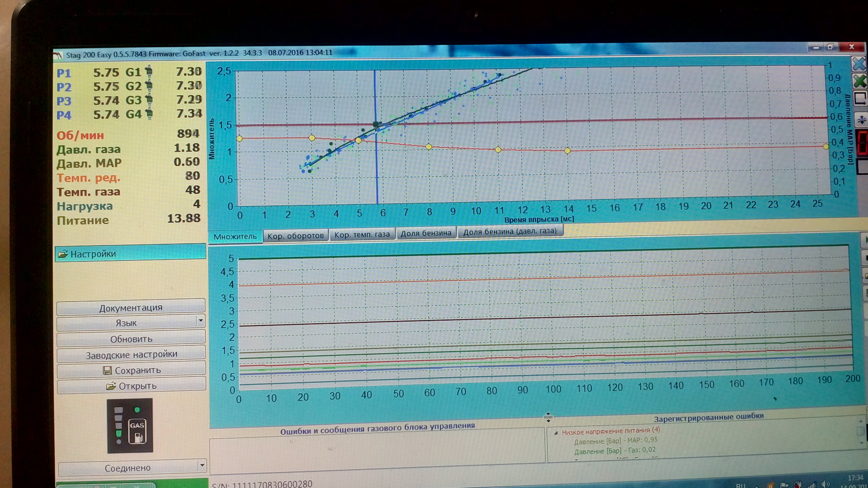Image resolution: width=868 pixels, height=488 pixels.
Task: Open the Язык language dropdown arrow
Action: 200,321
